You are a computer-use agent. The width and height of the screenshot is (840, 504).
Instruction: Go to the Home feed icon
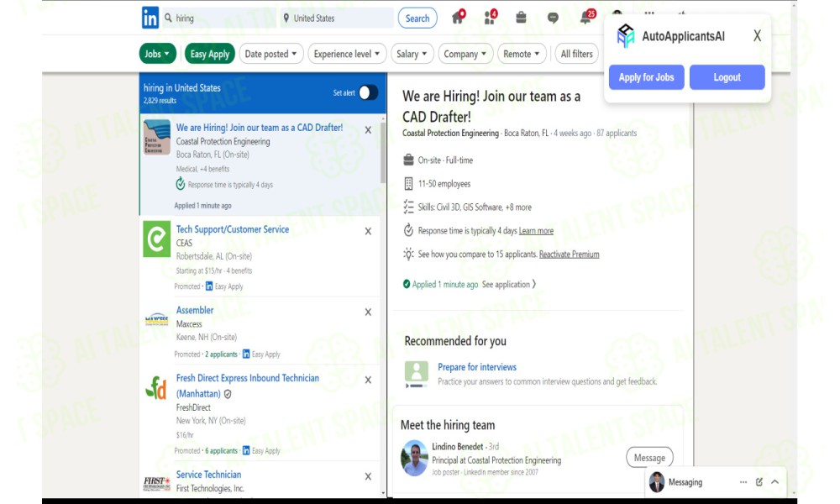click(458, 18)
